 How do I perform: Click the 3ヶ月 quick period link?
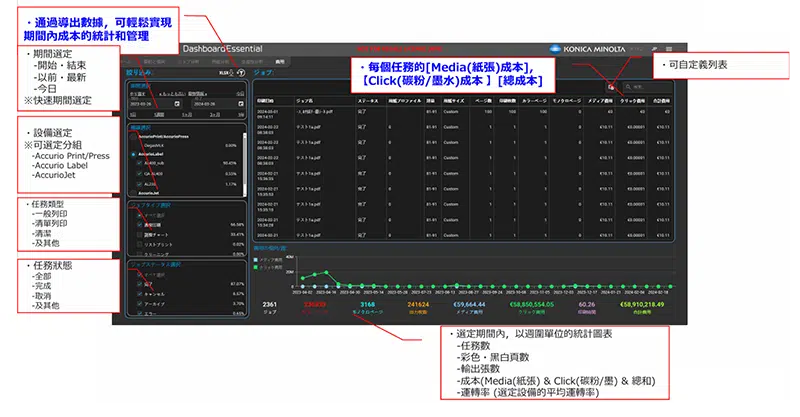pos(215,115)
